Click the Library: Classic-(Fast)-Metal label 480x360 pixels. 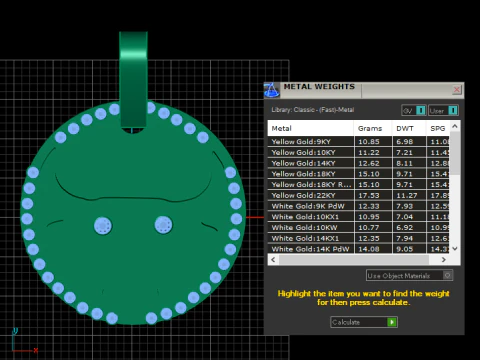(x=313, y=110)
